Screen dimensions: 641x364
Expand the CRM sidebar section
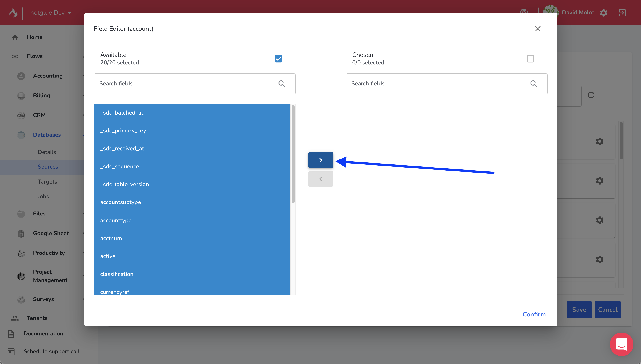39,115
